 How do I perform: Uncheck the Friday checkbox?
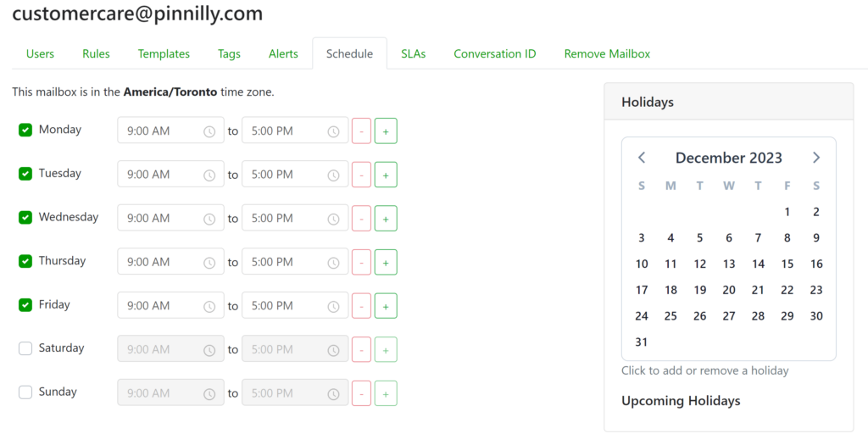[x=25, y=305]
